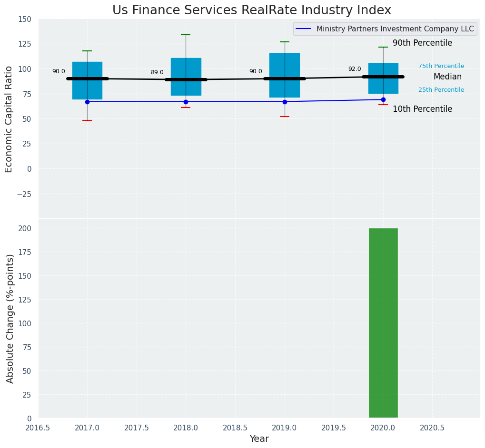The height and width of the screenshot is (448, 485).
Task: Click the red bottom whisker cap at 2017
Action: point(87,120)
